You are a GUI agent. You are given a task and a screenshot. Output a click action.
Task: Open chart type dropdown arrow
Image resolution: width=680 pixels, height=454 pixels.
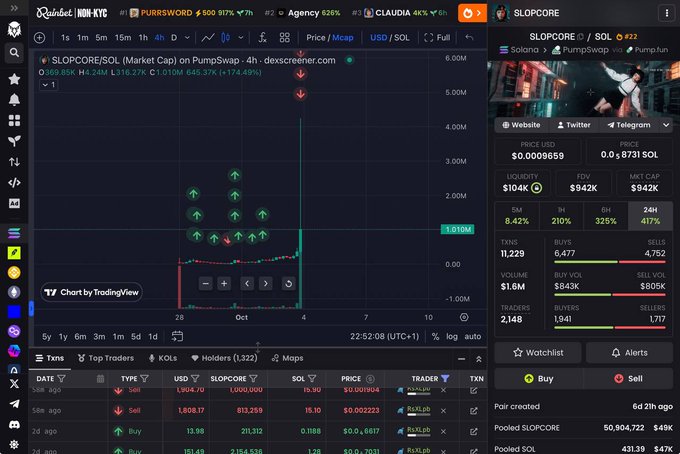[x=241, y=38]
